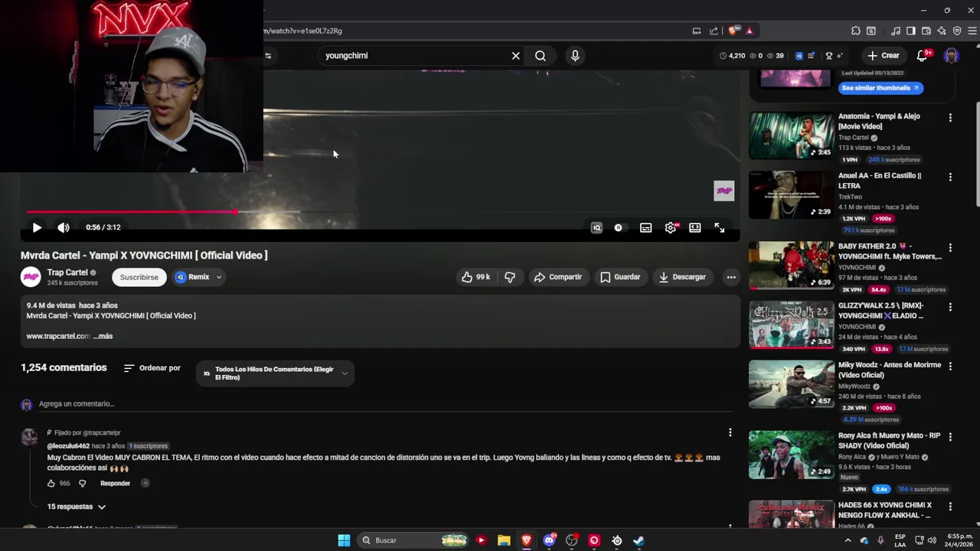
Task: Open media control music note icon
Action: tap(896, 31)
